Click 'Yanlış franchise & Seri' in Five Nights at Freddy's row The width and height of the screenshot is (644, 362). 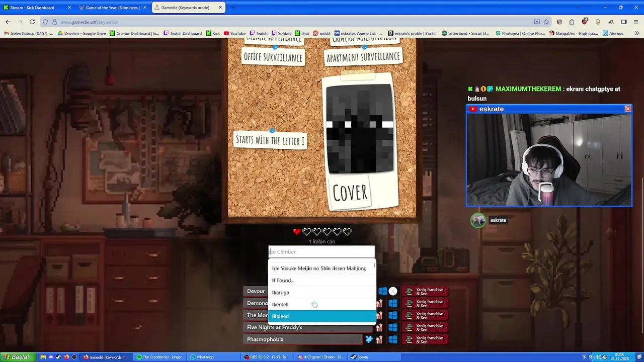coord(426,327)
